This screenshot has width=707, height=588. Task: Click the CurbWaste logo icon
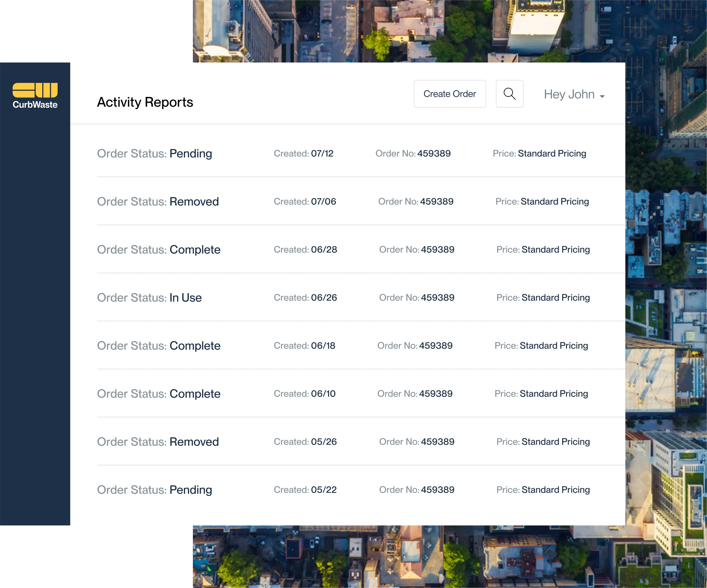35,90
